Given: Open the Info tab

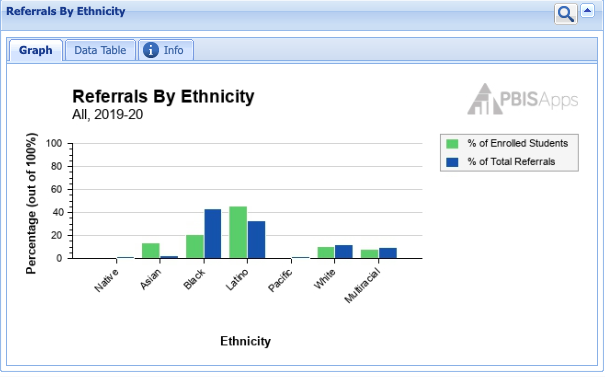Looking at the screenshot, I should pos(166,50).
